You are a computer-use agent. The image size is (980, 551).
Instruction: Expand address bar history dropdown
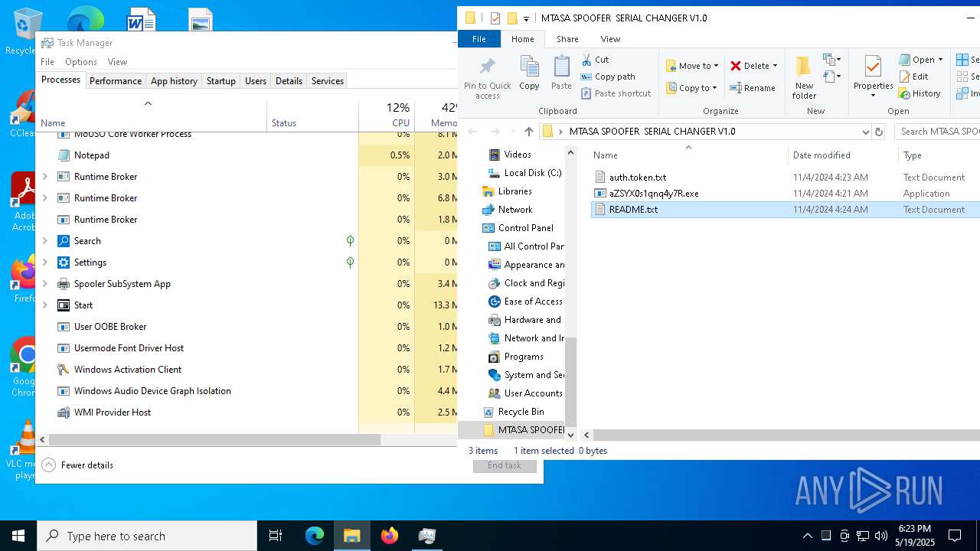pos(866,132)
